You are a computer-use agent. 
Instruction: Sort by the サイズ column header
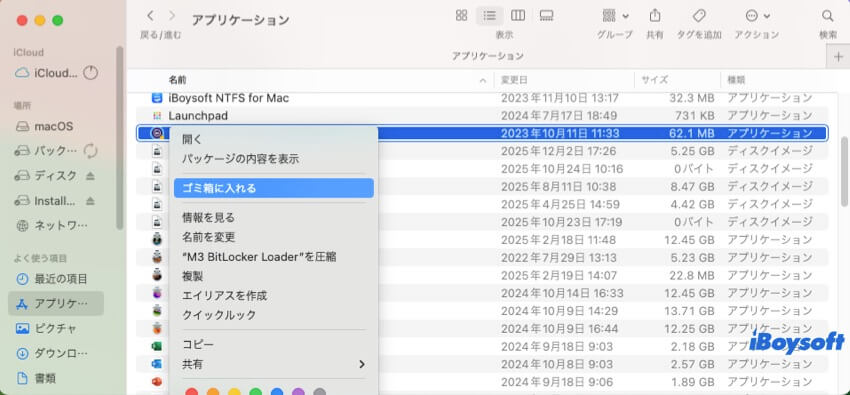click(x=655, y=80)
